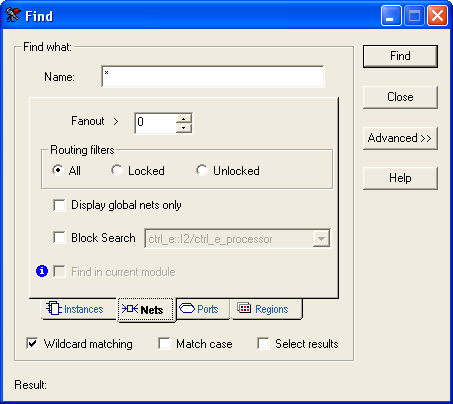Click the Find dialog title bar icon

13,15
